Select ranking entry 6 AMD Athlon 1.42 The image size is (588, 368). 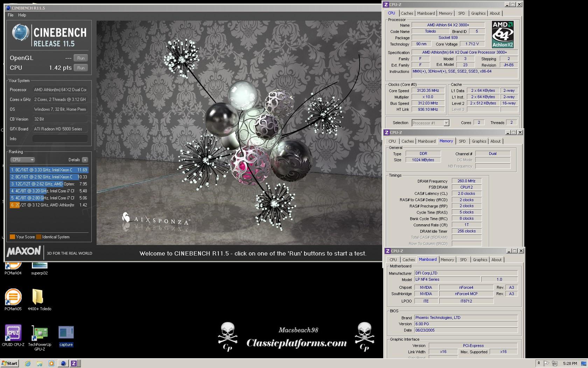[49, 205]
